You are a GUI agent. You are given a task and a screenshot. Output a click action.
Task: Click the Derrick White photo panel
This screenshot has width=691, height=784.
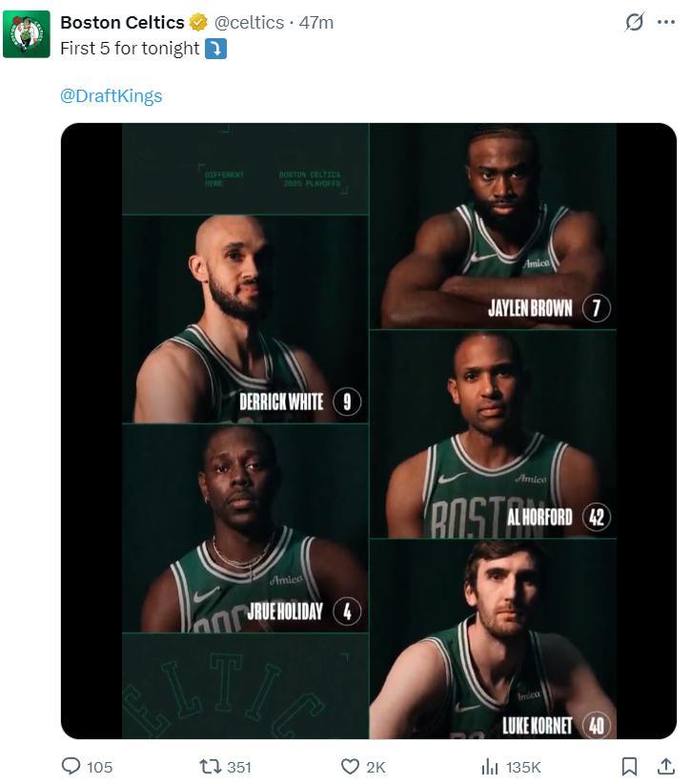[x=245, y=320]
